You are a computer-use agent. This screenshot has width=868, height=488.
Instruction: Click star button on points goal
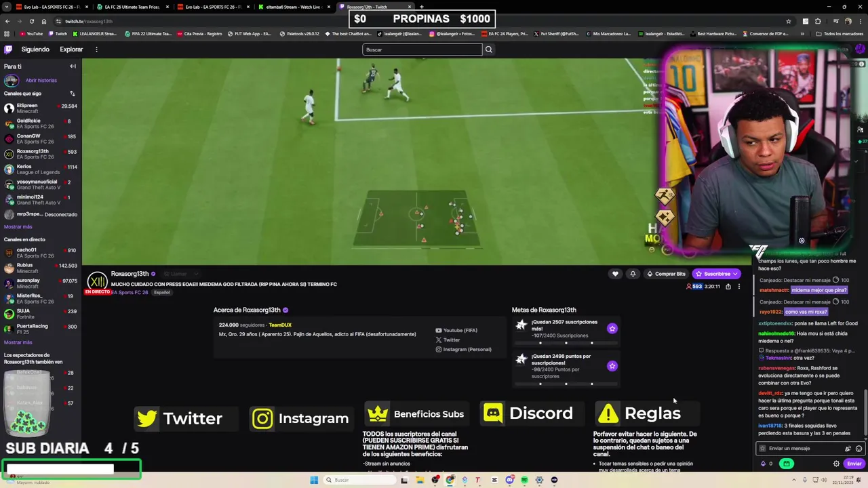pyautogui.click(x=612, y=366)
